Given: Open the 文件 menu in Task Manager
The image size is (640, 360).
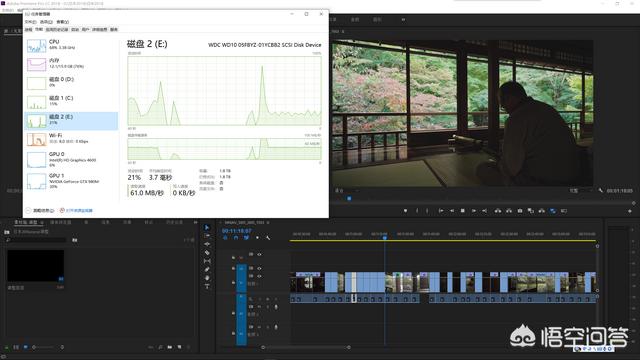Looking at the screenshot, I should point(30,22).
